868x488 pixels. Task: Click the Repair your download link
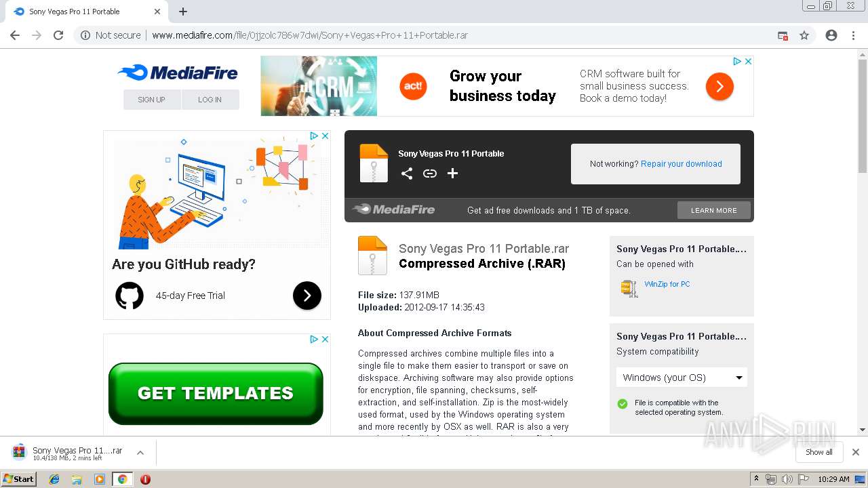(x=682, y=164)
